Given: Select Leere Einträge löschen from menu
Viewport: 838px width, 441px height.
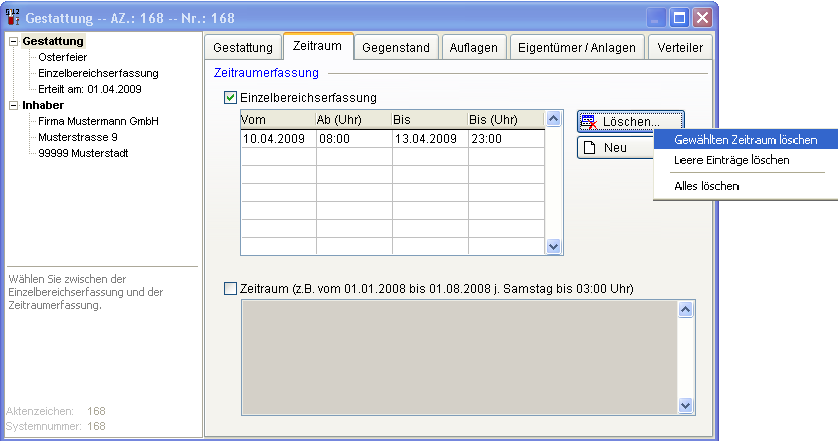Looking at the screenshot, I should pyautogui.click(x=732, y=160).
